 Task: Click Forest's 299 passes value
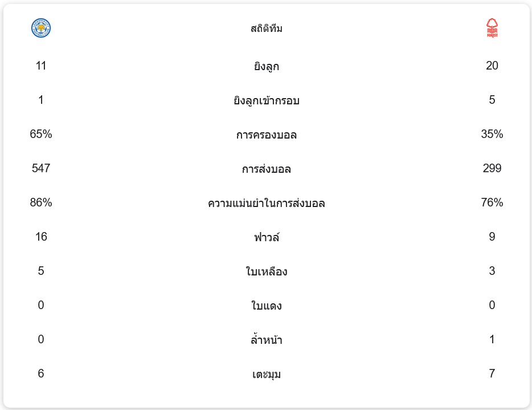[492, 168]
